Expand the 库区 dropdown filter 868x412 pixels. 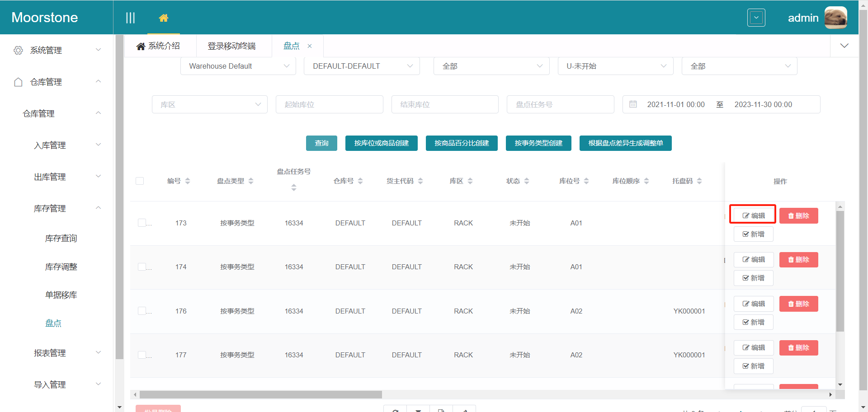(x=210, y=104)
